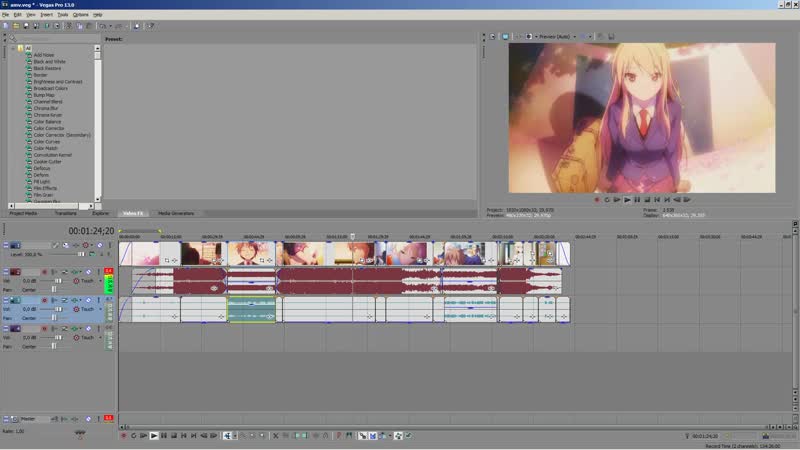
Task: Click Pause in timeline transport bar
Action: tap(164, 436)
